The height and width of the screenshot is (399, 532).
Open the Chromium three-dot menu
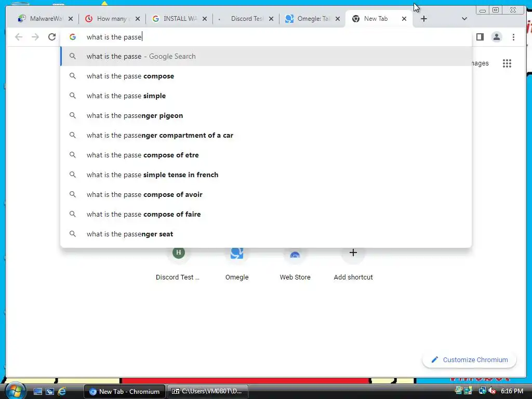(x=513, y=37)
